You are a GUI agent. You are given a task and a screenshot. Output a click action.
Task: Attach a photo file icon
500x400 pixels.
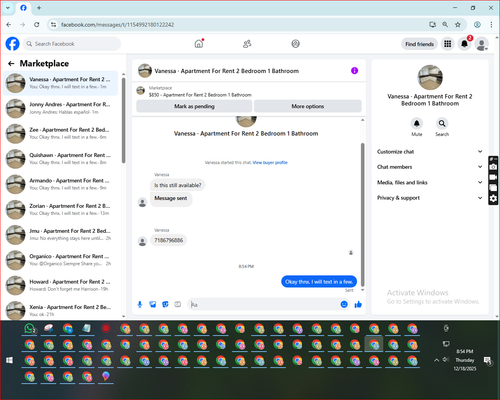[x=153, y=304]
